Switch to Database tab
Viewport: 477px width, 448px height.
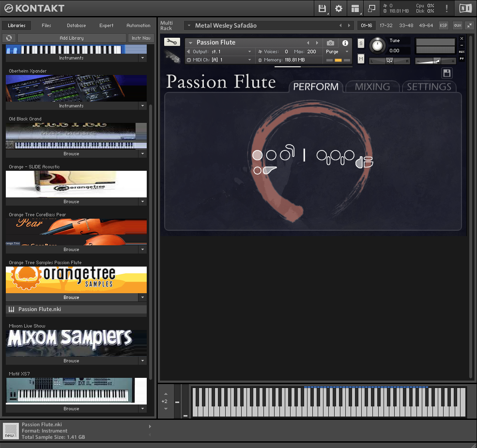click(77, 26)
